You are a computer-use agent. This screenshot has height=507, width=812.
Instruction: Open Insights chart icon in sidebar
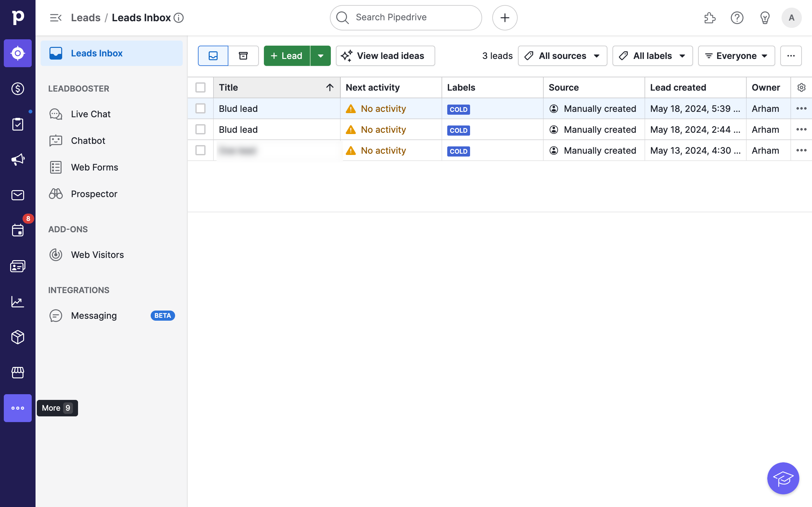click(x=17, y=301)
